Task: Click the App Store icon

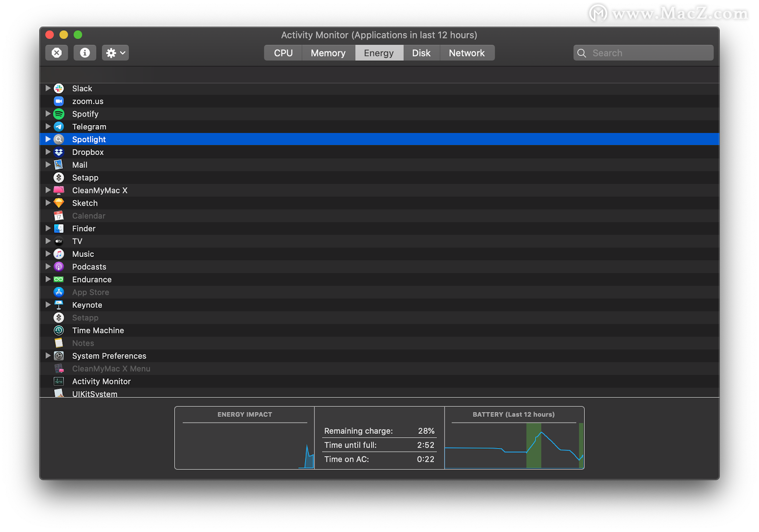Action: [x=59, y=292]
